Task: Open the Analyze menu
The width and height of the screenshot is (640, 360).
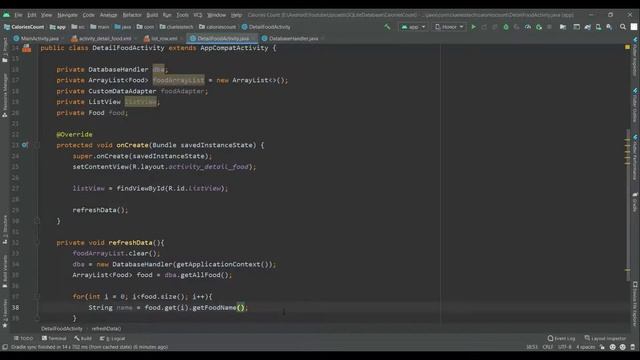Action: pyautogui.click(x=108, y=15)
